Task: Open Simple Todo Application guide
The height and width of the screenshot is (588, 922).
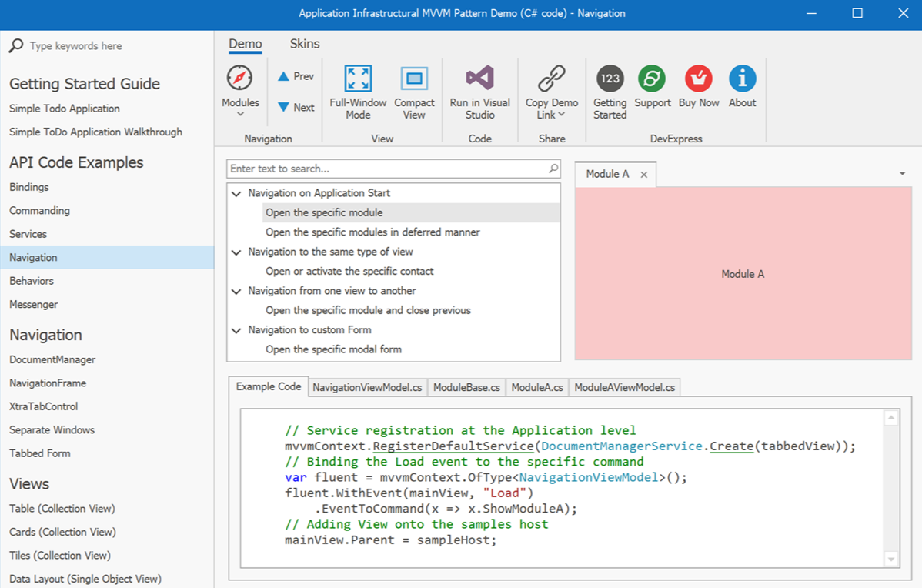Action: pyautogui.click(x=64, y=109)
